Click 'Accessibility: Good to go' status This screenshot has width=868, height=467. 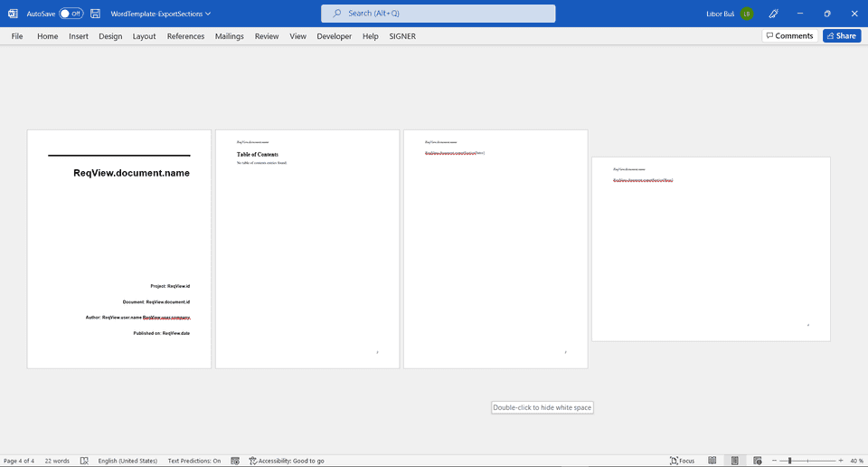(x=287, y=461)
